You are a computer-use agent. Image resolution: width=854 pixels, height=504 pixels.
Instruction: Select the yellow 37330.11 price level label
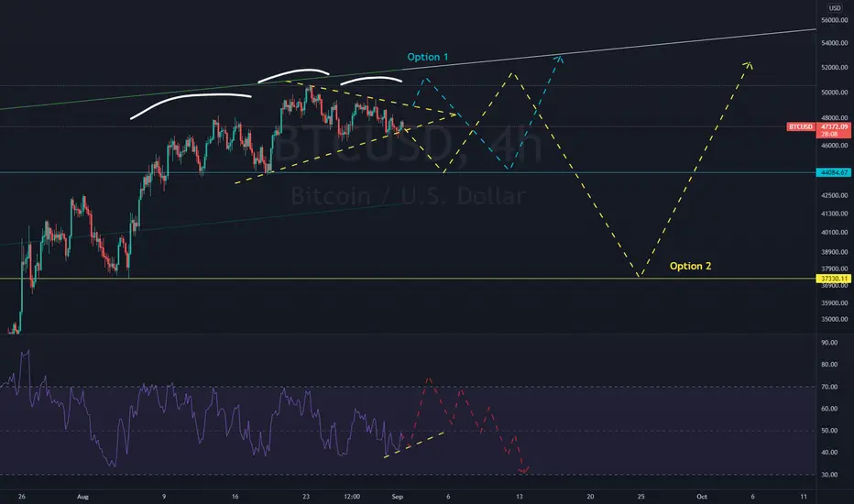(x=834, y=279)
